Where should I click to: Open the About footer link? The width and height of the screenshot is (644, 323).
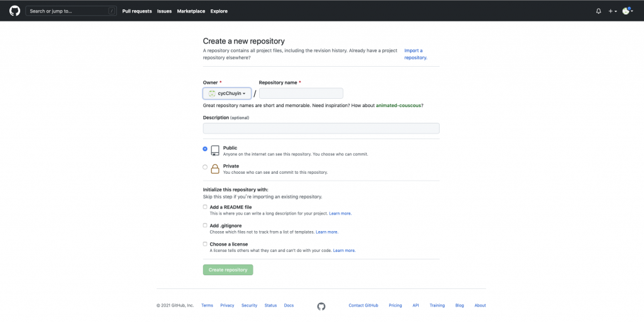[x=480, y=305]
